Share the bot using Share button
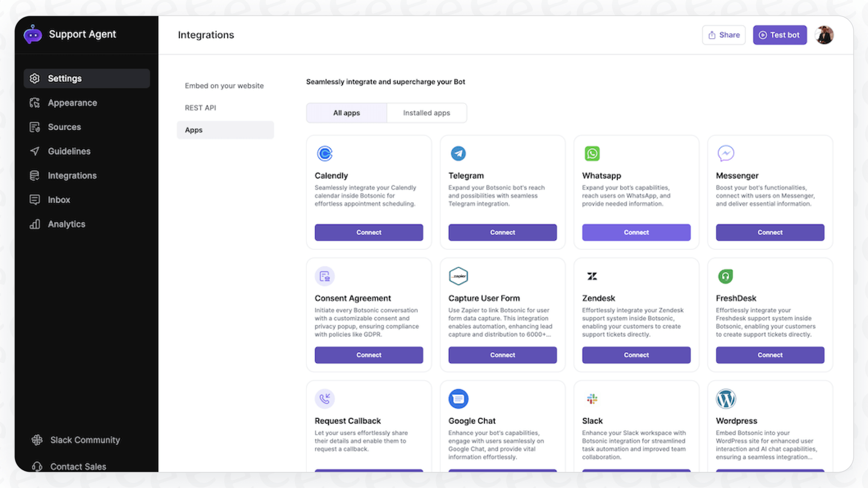 [x=723, y=35]
